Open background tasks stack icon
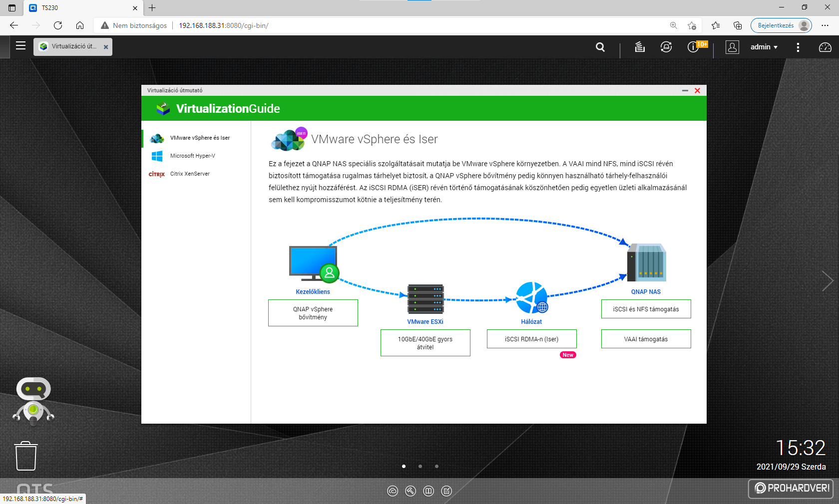839x504 pixels. pos(640,47)
